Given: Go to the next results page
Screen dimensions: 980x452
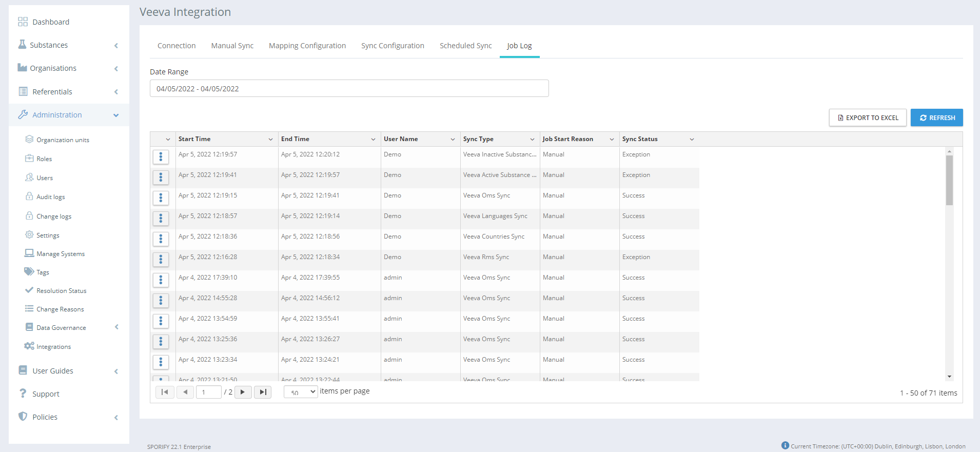Looking at the screenshot, I should [243, 392].
